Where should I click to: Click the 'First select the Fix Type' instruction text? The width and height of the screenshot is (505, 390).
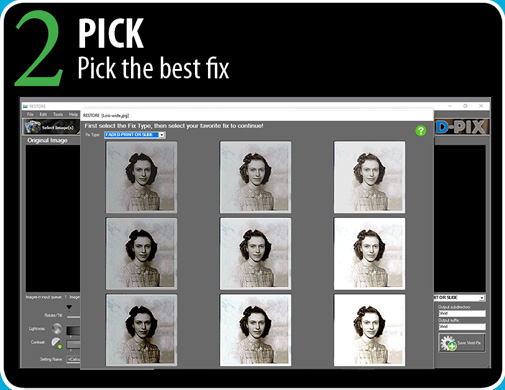(x=174, y=126)
